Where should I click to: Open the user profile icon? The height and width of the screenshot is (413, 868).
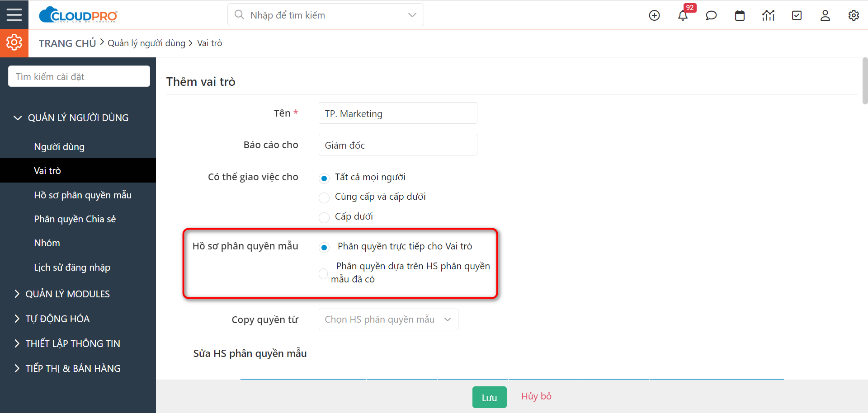pyautogui.click(x=825, y=15)
